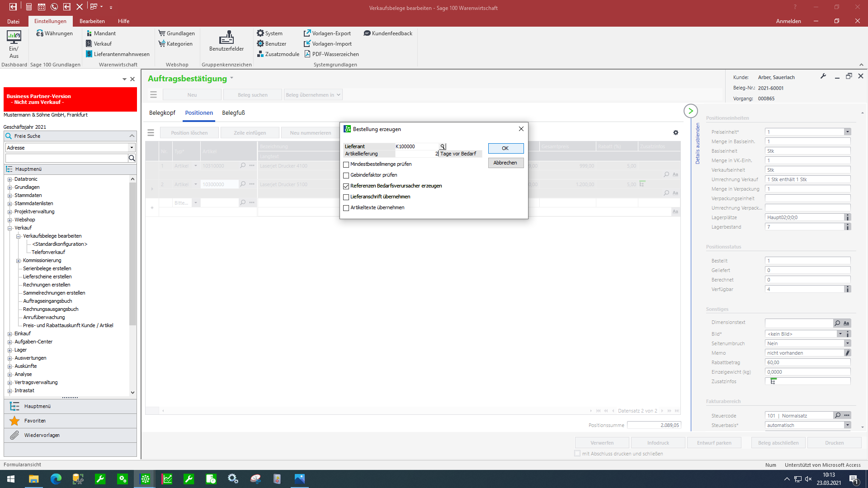Switch to the Belegfuß tab
This screenshot has height=488, width=868.
(233, 113)
